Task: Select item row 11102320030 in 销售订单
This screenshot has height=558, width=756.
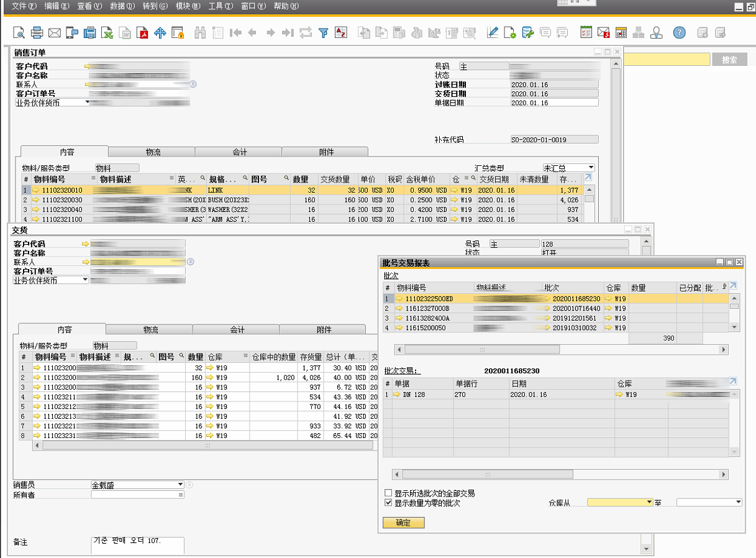Action: (304, 200)
